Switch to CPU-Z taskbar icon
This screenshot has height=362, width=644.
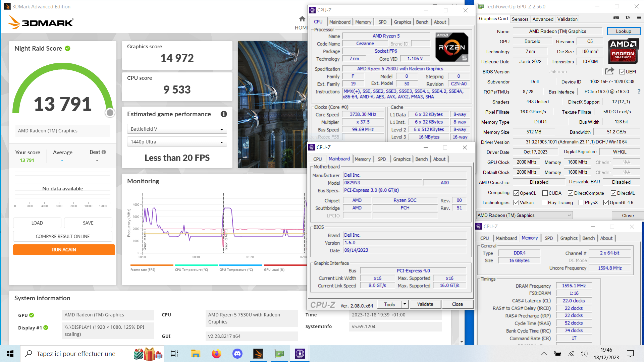click(x=300, y=354)
